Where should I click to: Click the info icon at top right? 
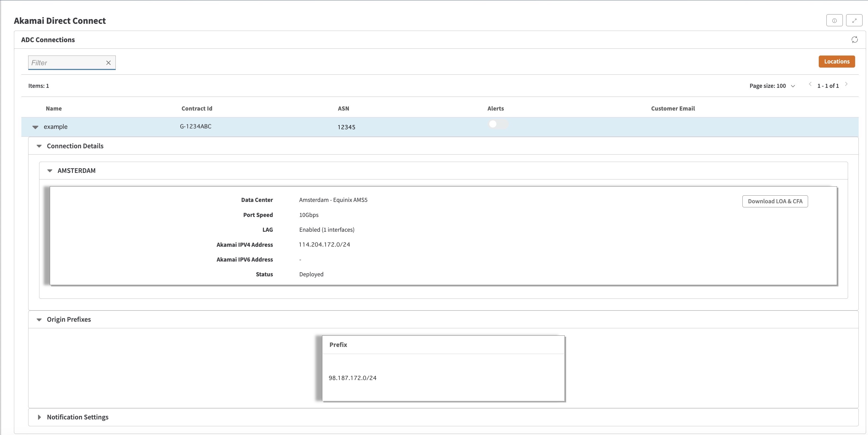834,21
